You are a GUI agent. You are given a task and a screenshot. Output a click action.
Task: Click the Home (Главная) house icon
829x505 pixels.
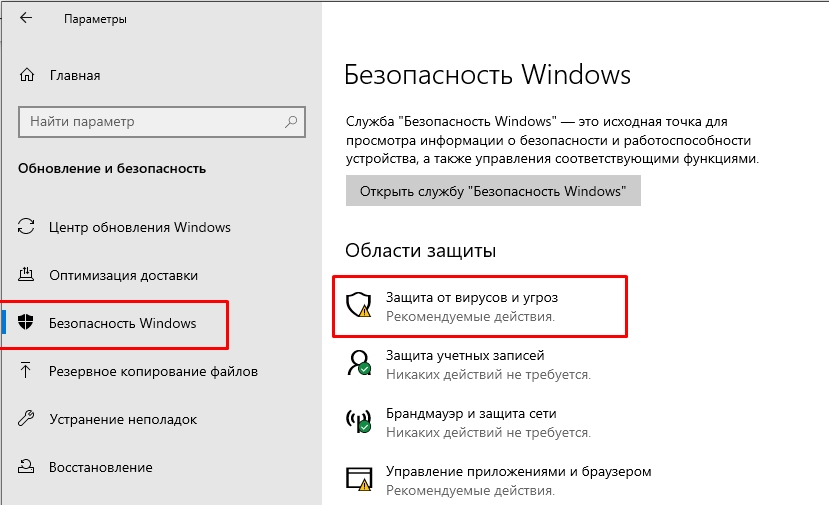pos(27,75)
